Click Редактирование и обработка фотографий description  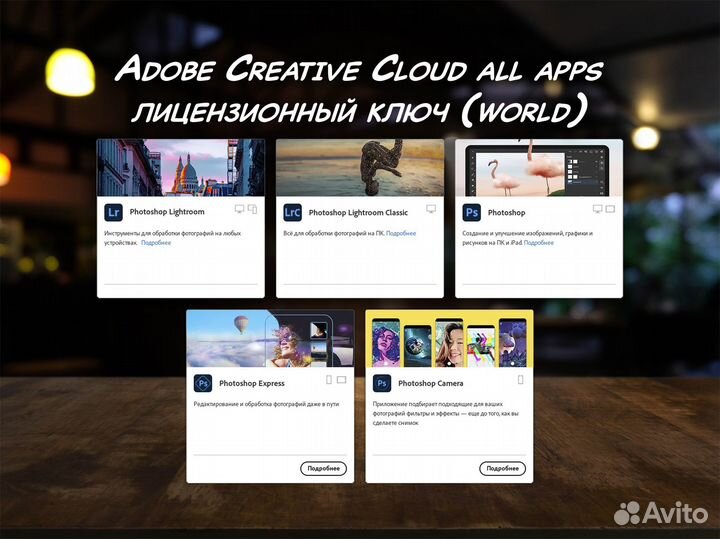pos(266,404)
